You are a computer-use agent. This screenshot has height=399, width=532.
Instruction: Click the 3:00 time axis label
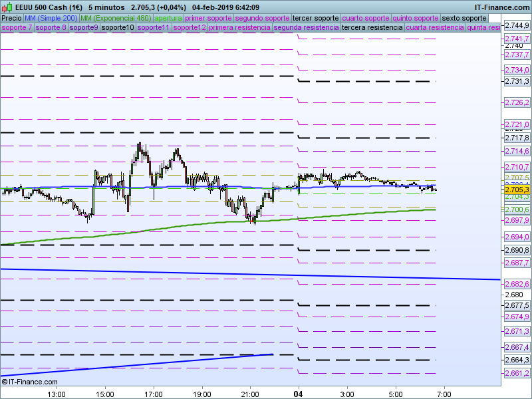[347, 394]
